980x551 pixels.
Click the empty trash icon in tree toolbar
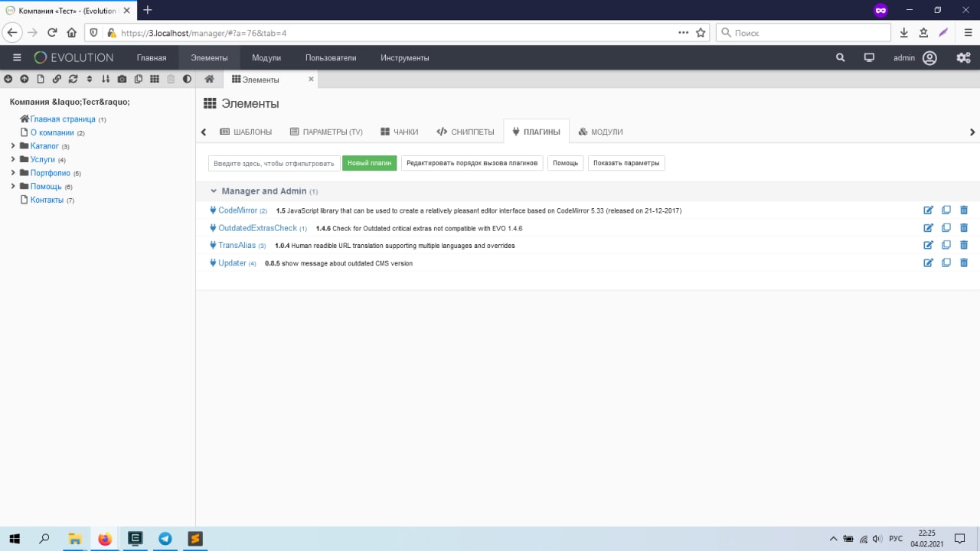point(171,79)
